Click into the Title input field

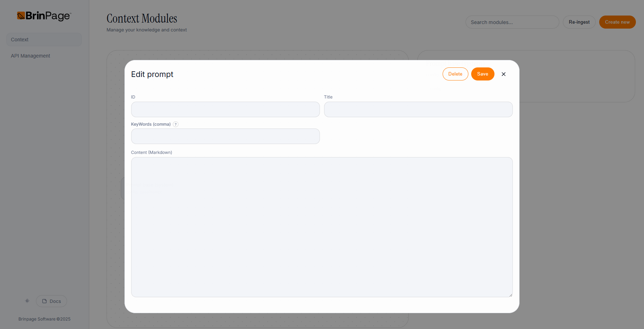coord(418,109)
